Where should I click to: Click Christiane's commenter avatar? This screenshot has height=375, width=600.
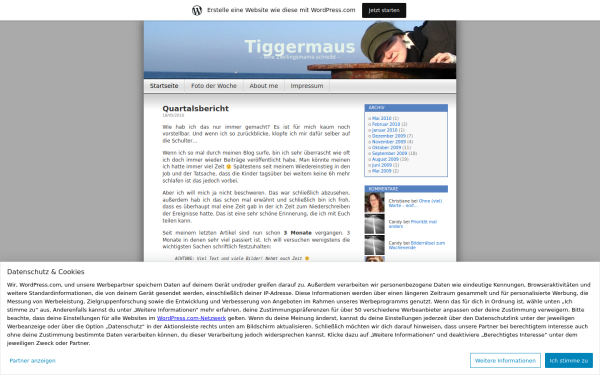375,203
